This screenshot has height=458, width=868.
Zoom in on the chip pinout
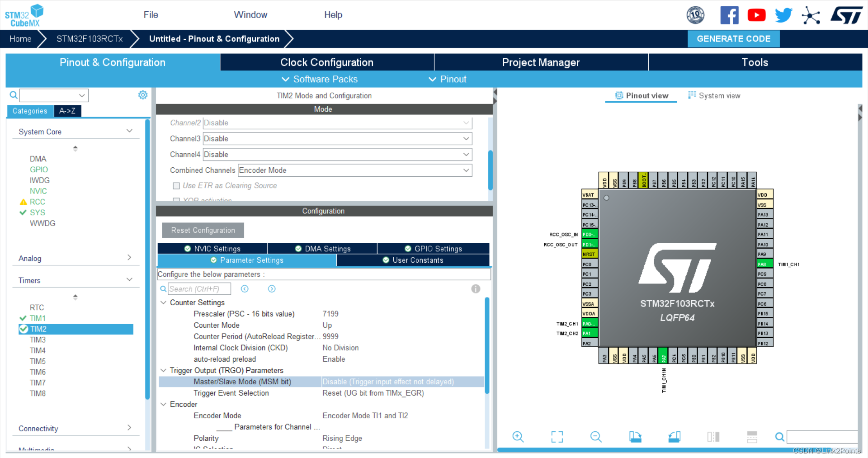518,437
